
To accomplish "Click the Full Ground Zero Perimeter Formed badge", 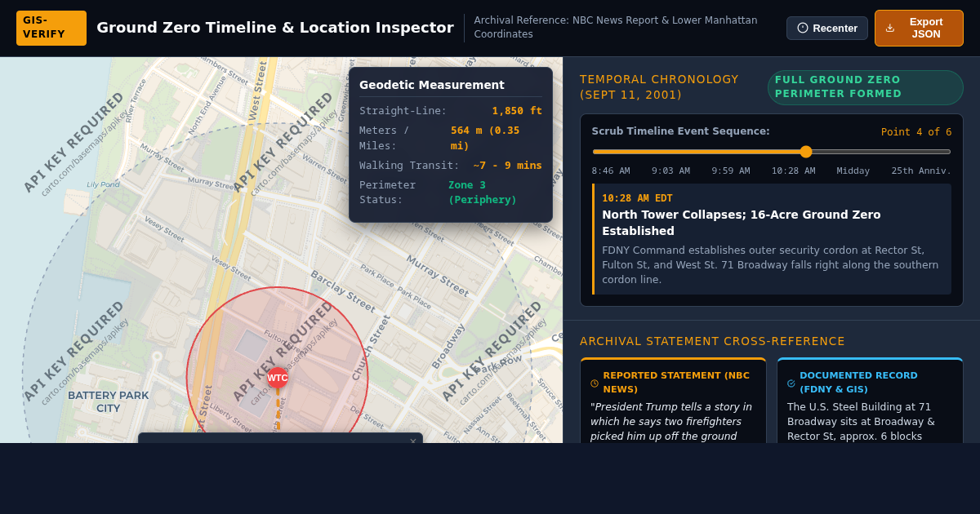I will [x=866, y=87].
